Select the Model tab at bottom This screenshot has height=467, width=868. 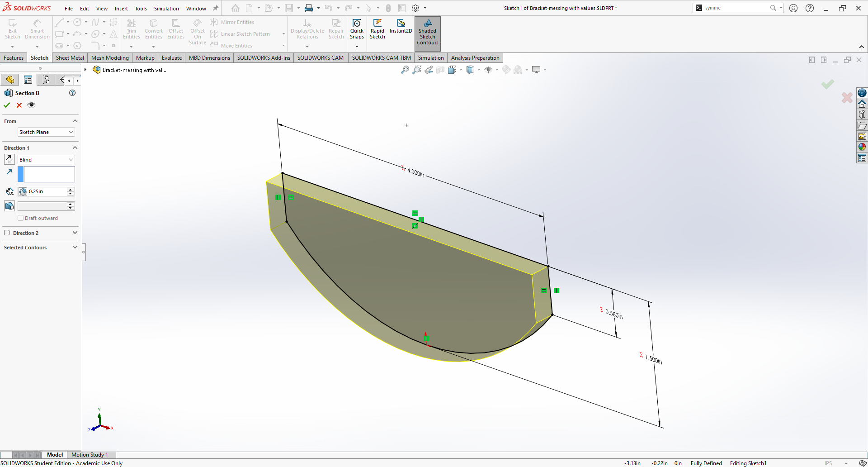[55, 455]
